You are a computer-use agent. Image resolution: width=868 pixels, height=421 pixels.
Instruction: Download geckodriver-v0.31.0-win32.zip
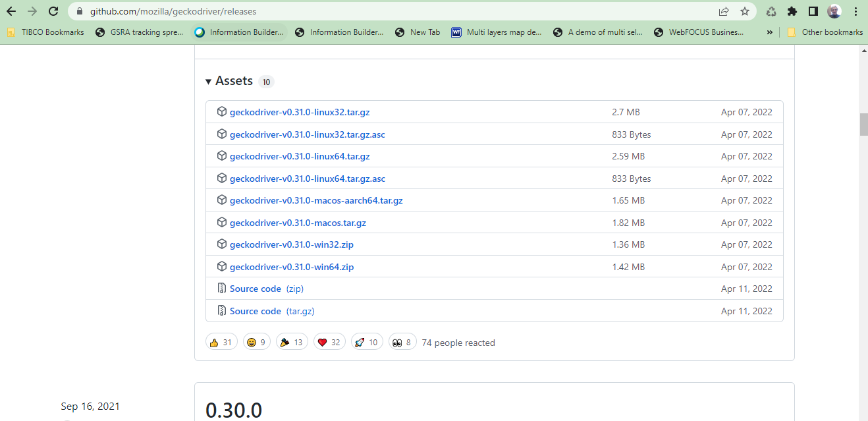pos(292,244)
